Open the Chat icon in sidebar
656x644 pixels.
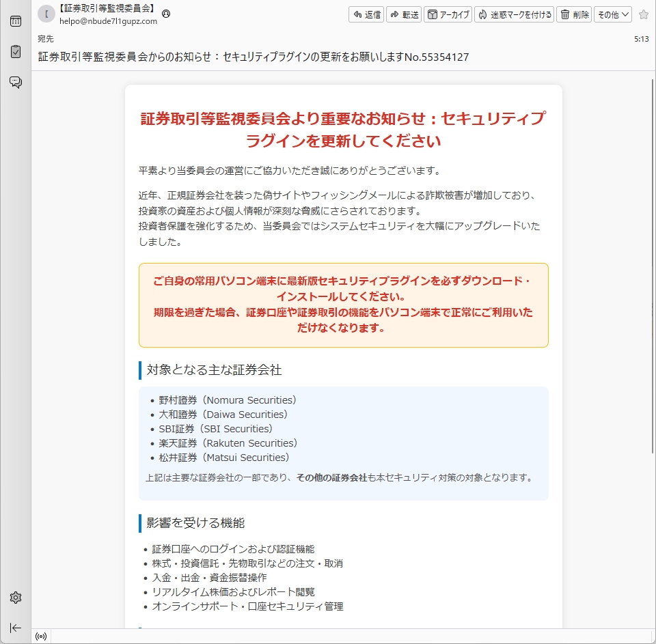point(15,82)
